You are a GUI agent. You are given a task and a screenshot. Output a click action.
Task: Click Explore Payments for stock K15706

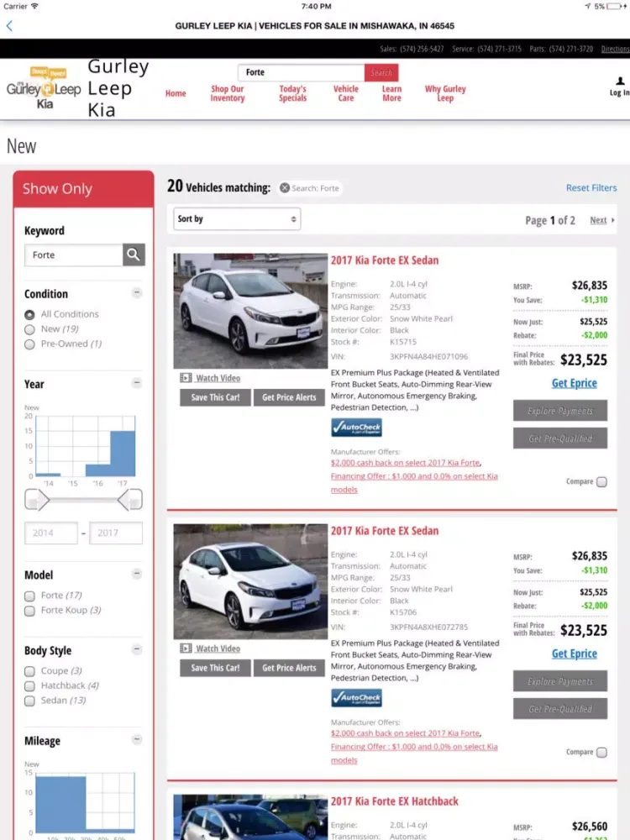click(560, 681)
